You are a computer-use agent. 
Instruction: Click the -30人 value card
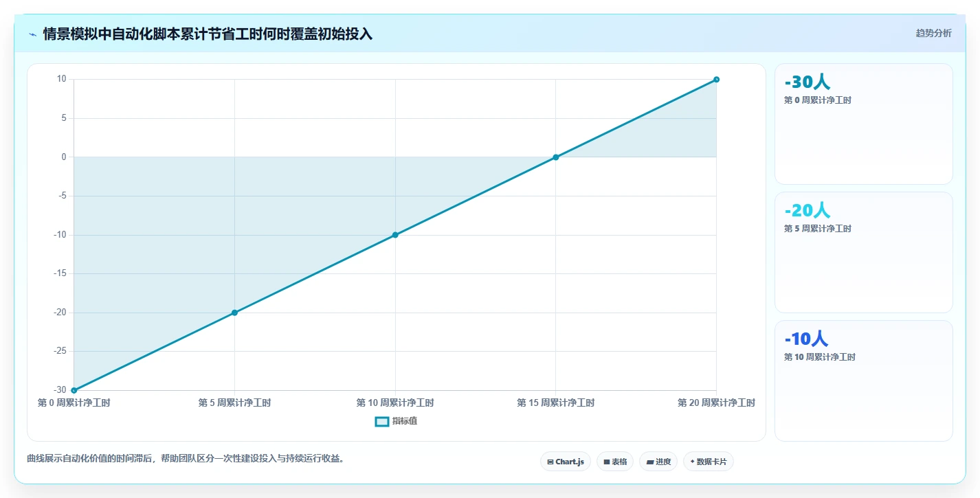[864, 124]
